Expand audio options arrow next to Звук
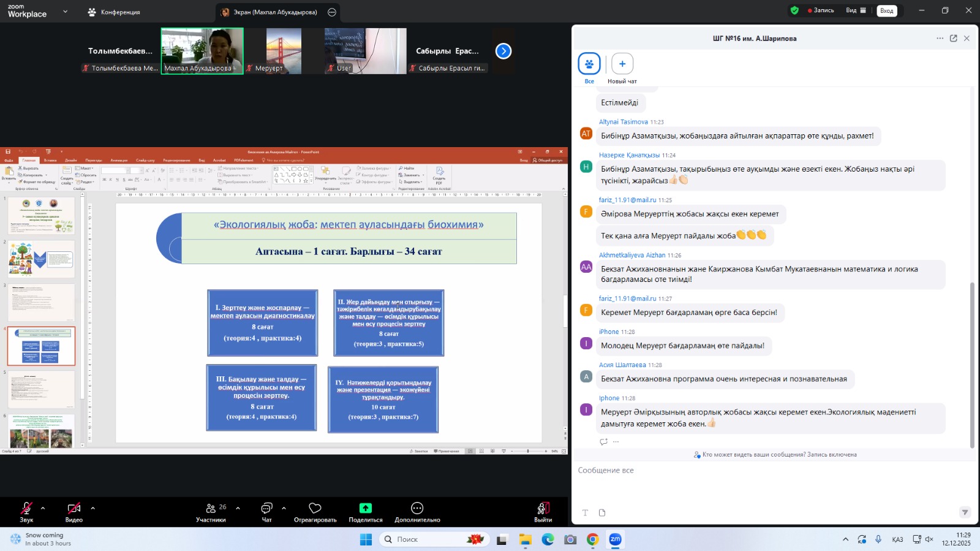The height and width of the screenshot is (551, 980). click(43, 508)
